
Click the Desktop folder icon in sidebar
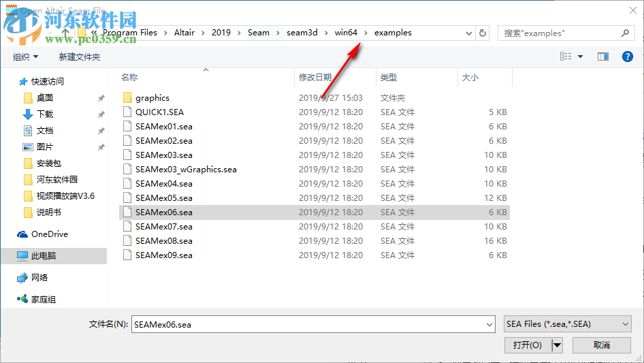coord(28,98)
